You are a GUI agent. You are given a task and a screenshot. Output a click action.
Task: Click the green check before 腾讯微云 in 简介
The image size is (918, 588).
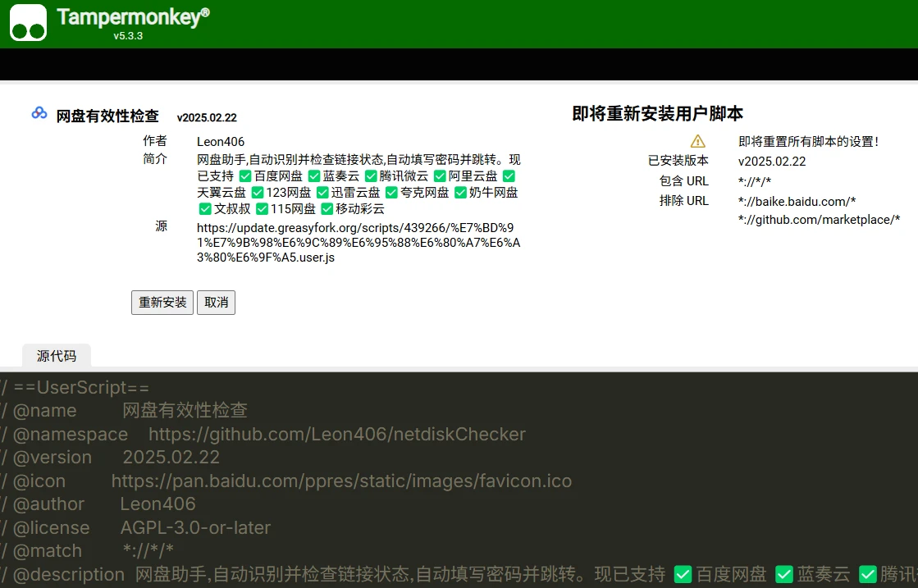(x=371, y=176)
